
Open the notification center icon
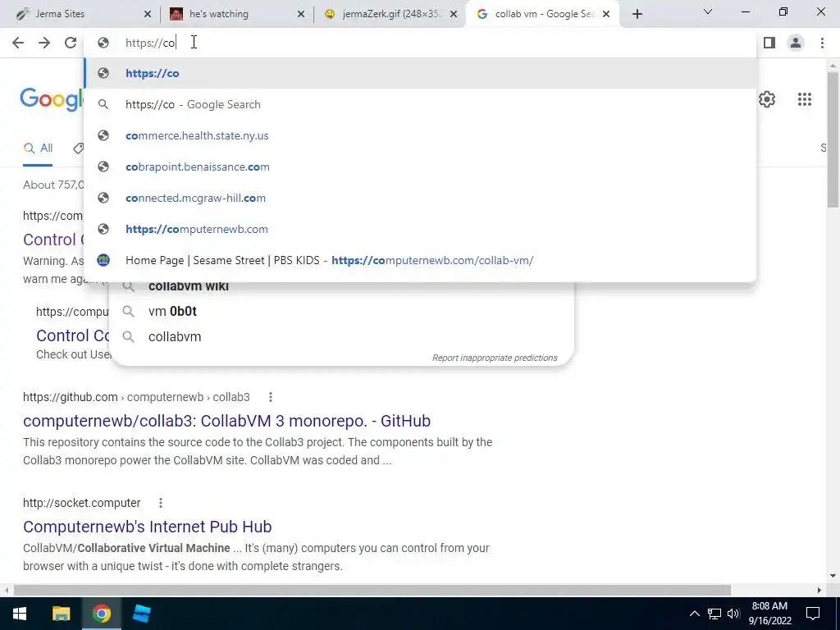[x=813, y=614]
